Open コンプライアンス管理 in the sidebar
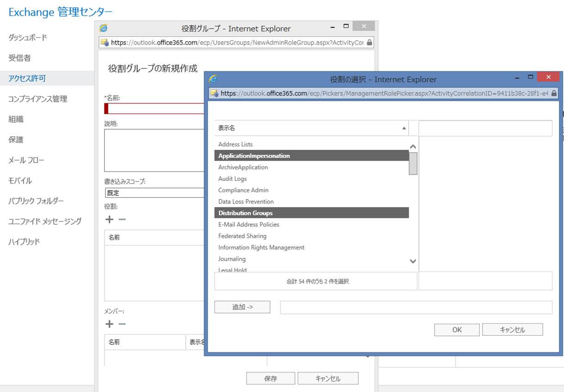The image size is (564, 392). tap(37, 99)
